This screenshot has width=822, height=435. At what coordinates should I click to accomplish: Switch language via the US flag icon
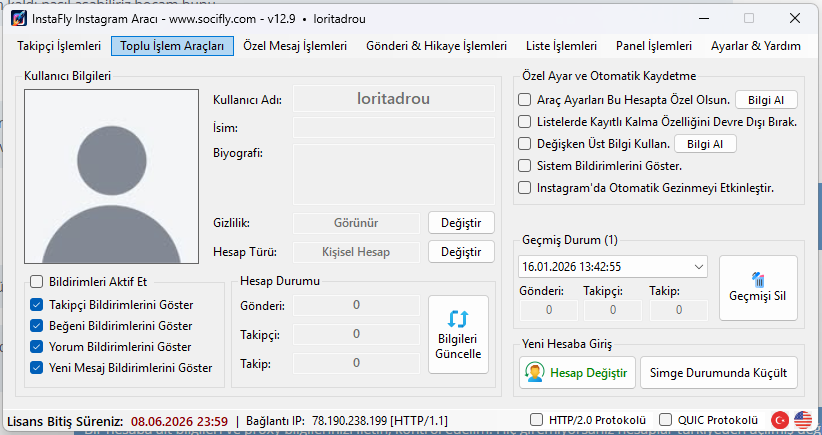tap(803, 420)
